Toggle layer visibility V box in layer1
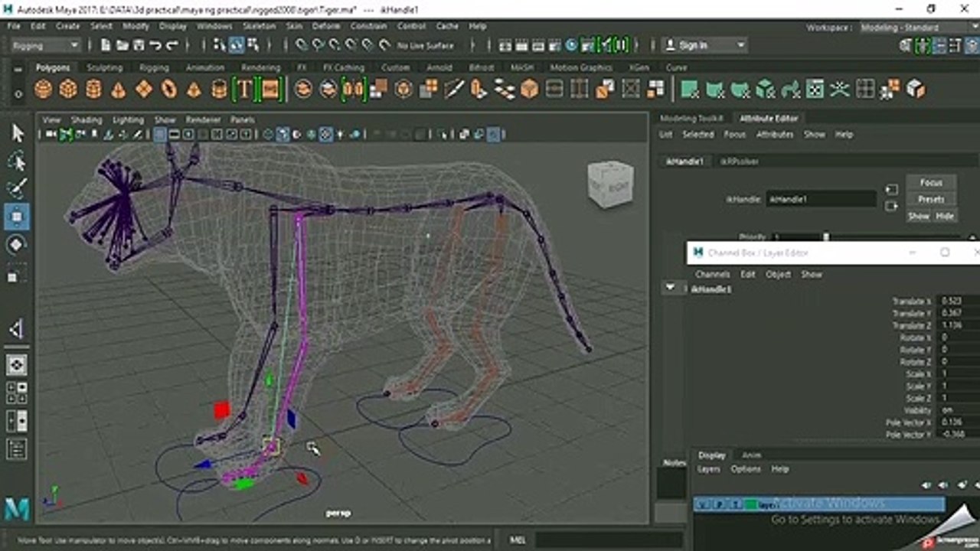 point(703,505)
